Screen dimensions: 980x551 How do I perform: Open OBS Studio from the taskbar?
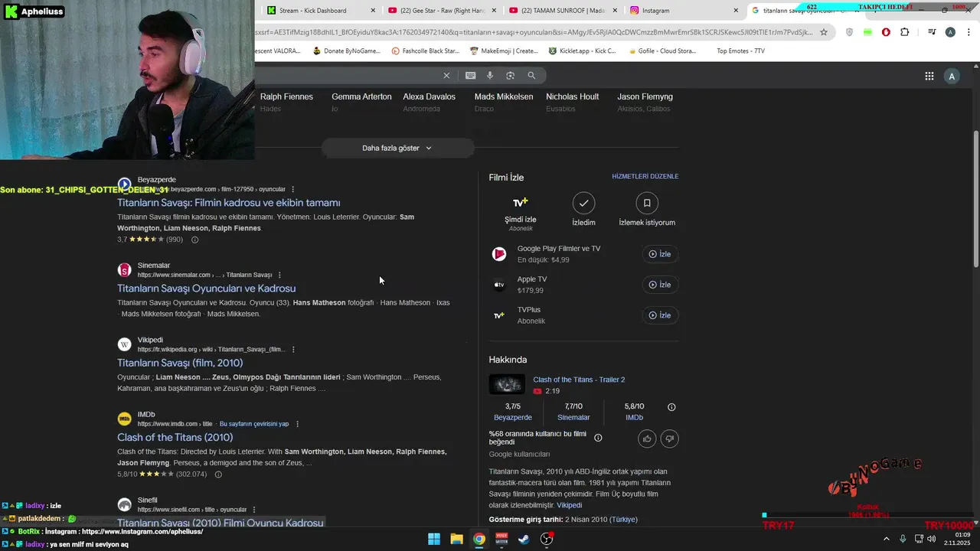547,539
